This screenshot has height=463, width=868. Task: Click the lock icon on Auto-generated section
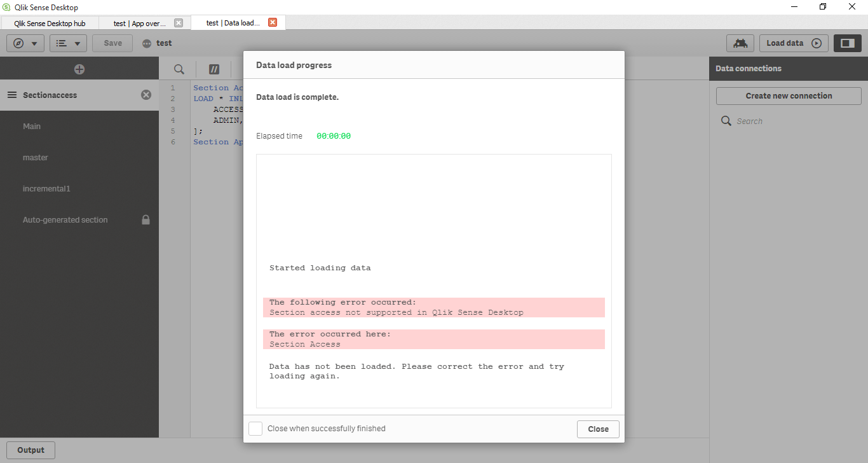pos(146,219)
